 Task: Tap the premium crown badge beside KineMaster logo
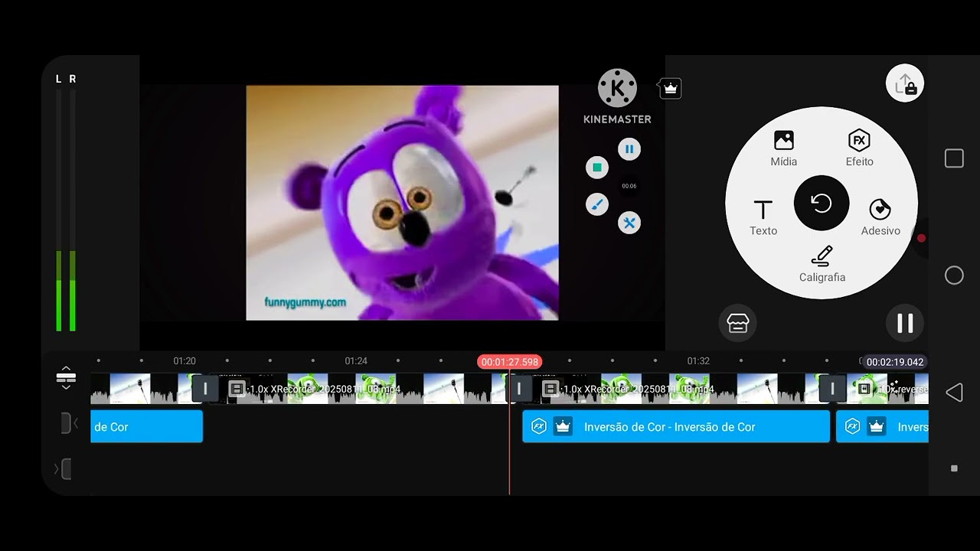pyautogui.click(x=670, y=89)
